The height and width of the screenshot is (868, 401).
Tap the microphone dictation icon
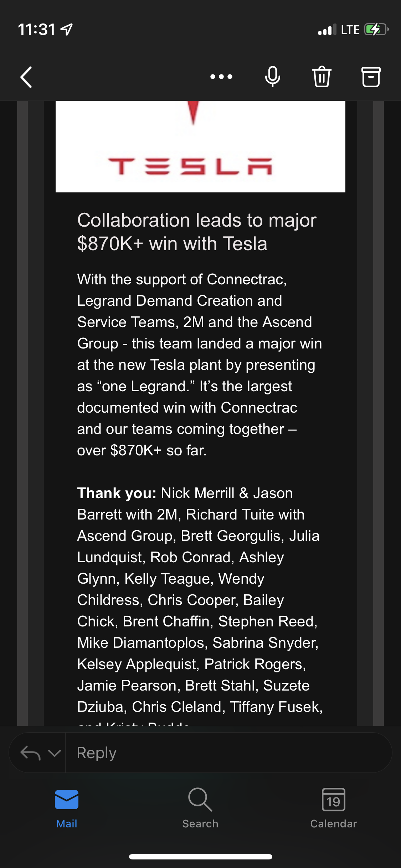tap(272, 77)
